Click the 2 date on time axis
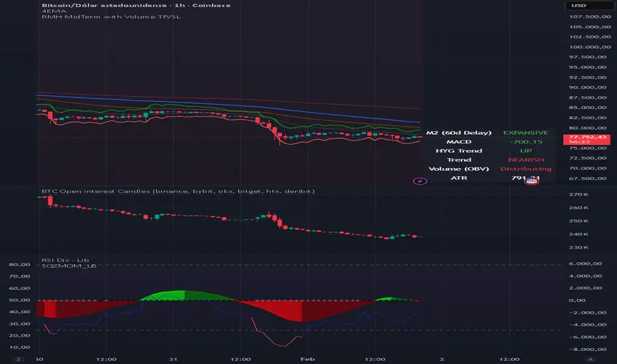The height and width of the screenshot is (364, 617). (x=442, y=359)
